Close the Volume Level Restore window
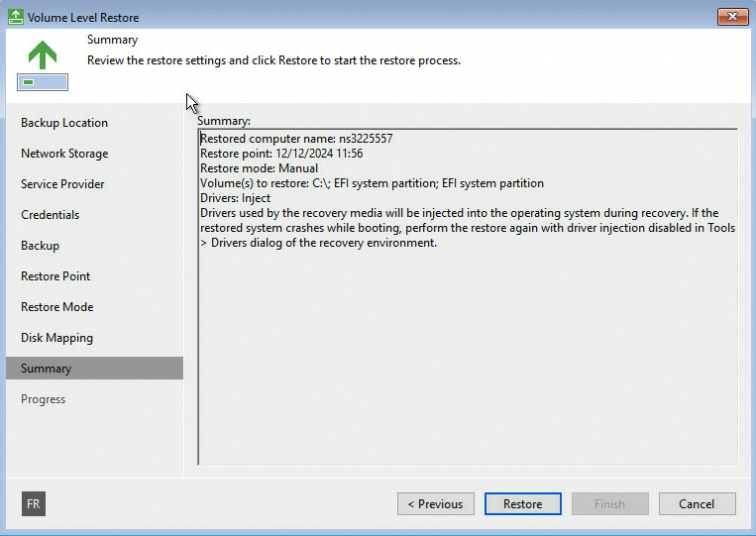This screenshot has height=536, width=756. coord(732,17)
